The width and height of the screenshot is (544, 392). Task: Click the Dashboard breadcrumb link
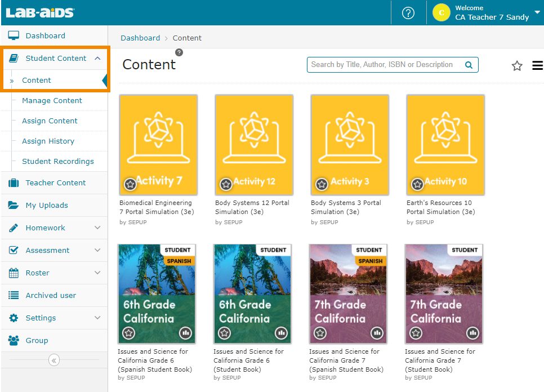click(140, 38)
